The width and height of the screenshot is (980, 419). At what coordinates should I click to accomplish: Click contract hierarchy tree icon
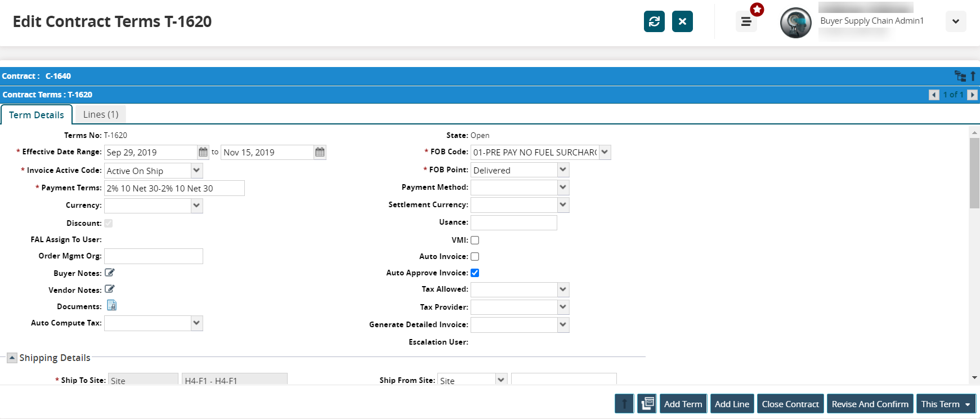click(960, 76)
